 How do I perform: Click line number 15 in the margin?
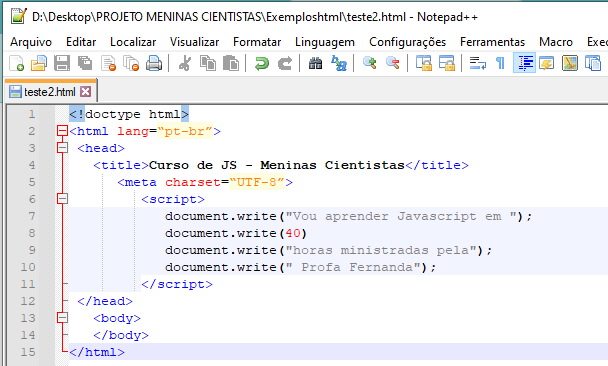tap(28, 352)
